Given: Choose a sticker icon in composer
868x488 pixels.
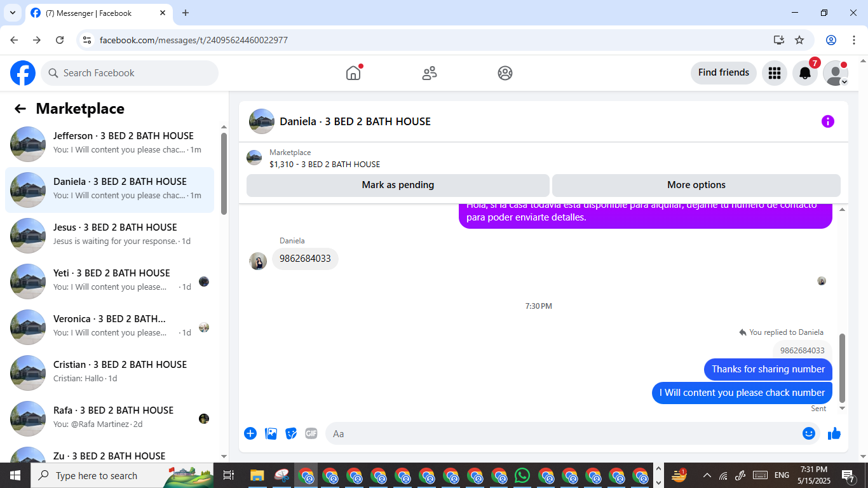Looking at the screenshot, I should pyautogui.click(x=291, y=433).
